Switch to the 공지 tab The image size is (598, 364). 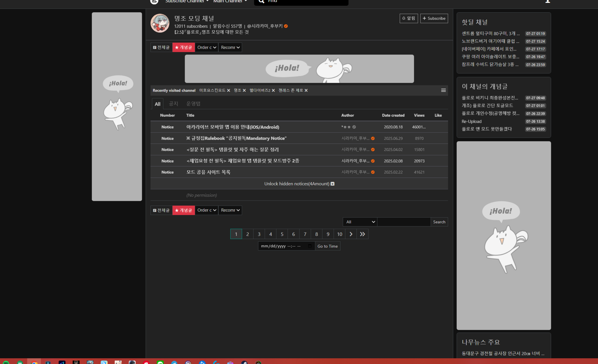coord(173,103)
